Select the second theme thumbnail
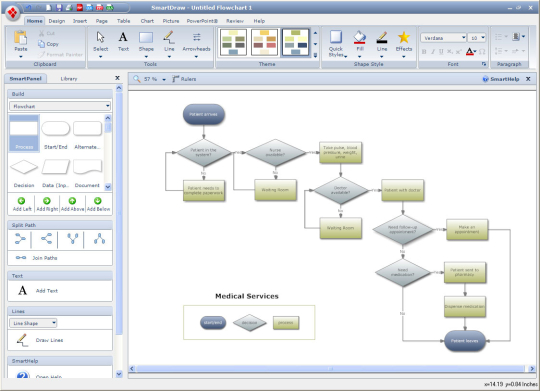The image size is (540, 391). 264,42
